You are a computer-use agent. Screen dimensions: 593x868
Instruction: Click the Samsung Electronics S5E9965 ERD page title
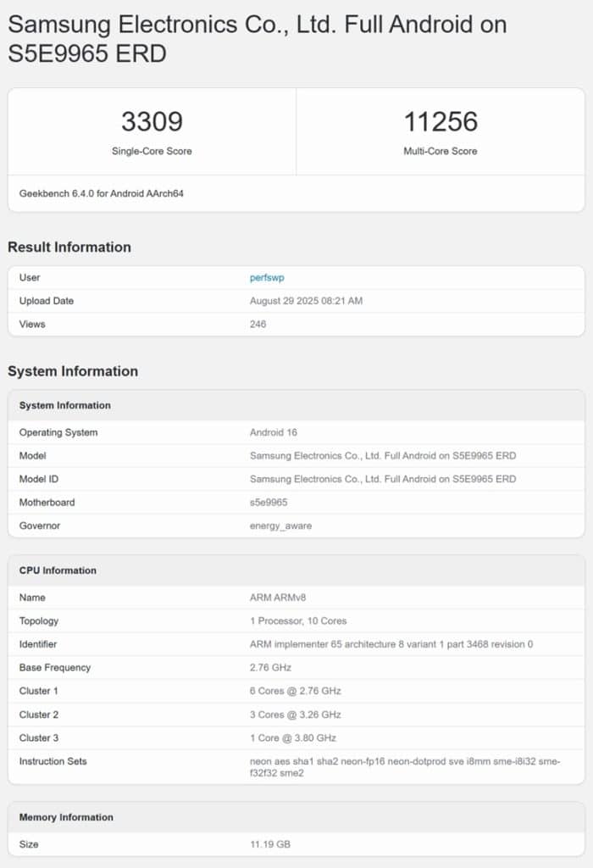point(257,38)
